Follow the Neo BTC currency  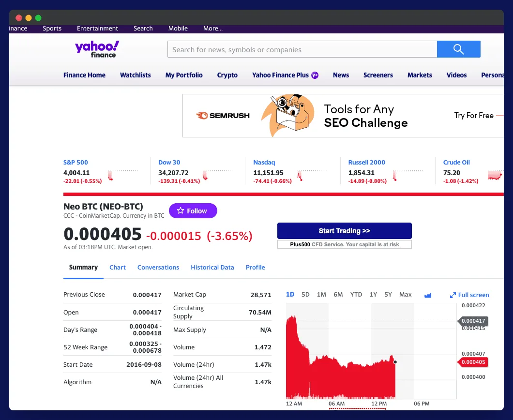(x=193, y=210)
